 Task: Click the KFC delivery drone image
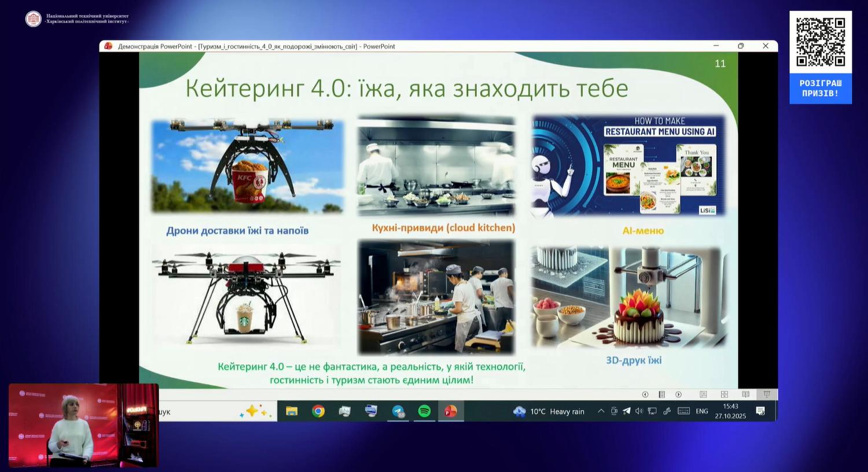point(248,167)
